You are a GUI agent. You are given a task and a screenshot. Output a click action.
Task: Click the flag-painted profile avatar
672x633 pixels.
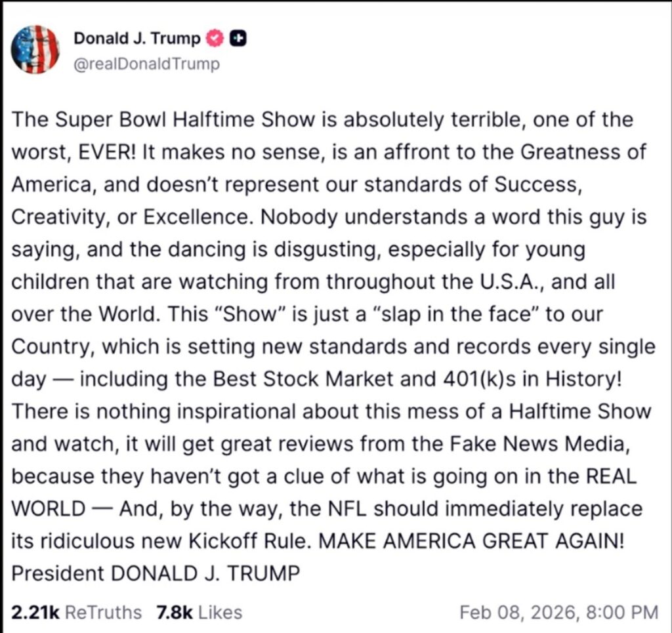(x=35, y=50)
